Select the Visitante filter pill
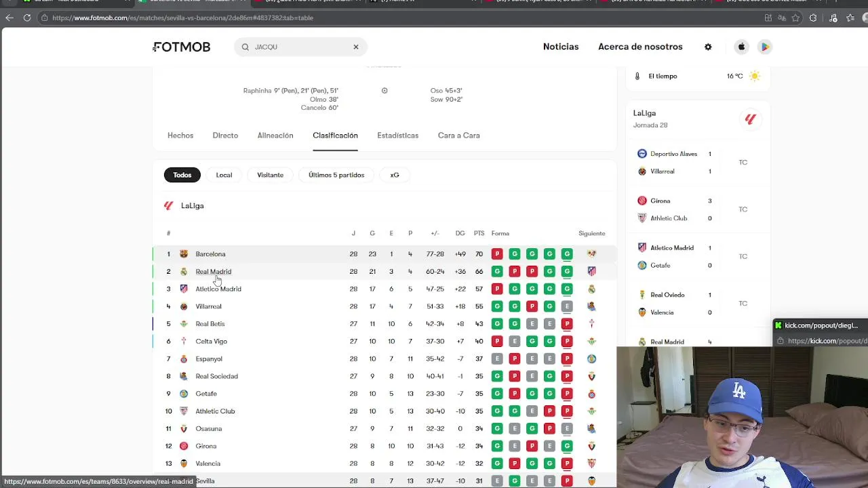The width and height of the screenshot is (868, 488). [270, 175]
